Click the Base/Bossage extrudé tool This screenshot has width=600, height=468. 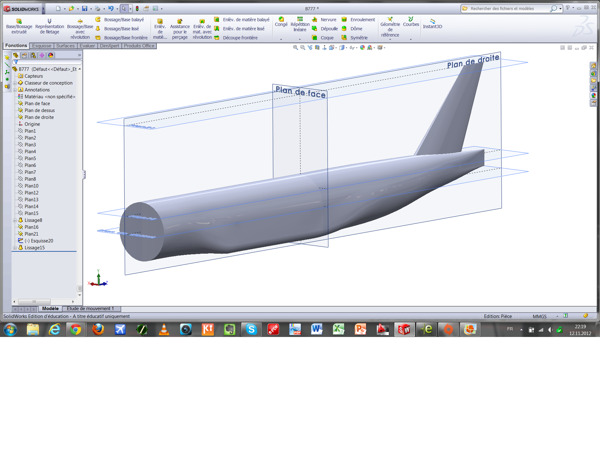click(19, 26)
